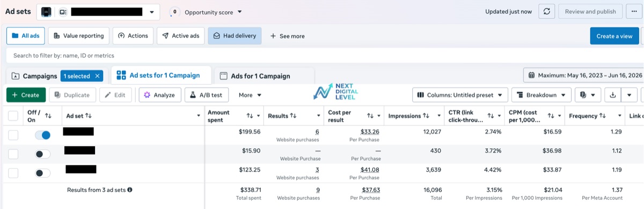Click the Analyze button

click(x=159, y=95)
